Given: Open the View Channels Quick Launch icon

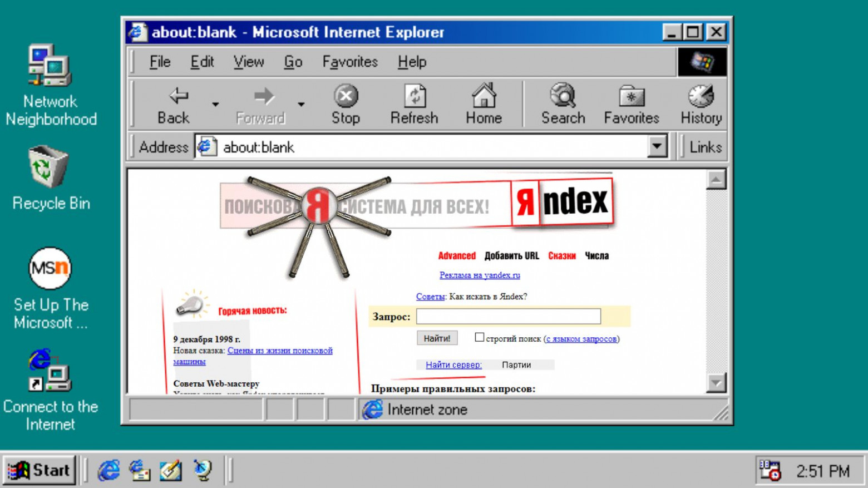Looking at the screenshot, I should tap(203, 471).
